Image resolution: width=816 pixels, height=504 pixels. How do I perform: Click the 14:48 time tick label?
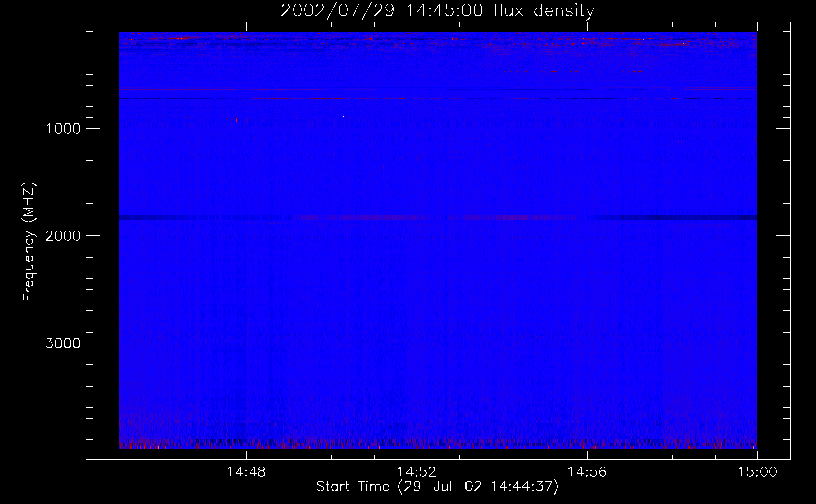pos(246,472)
